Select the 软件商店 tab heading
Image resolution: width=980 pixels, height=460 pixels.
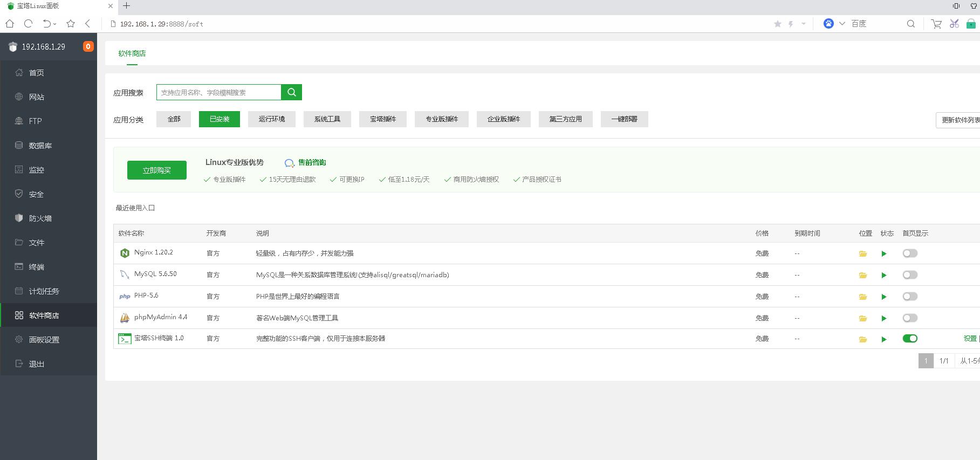pos(132,53)
